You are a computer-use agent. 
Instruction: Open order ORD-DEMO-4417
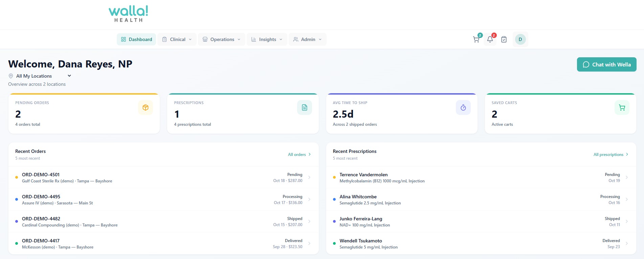(163, 243)
